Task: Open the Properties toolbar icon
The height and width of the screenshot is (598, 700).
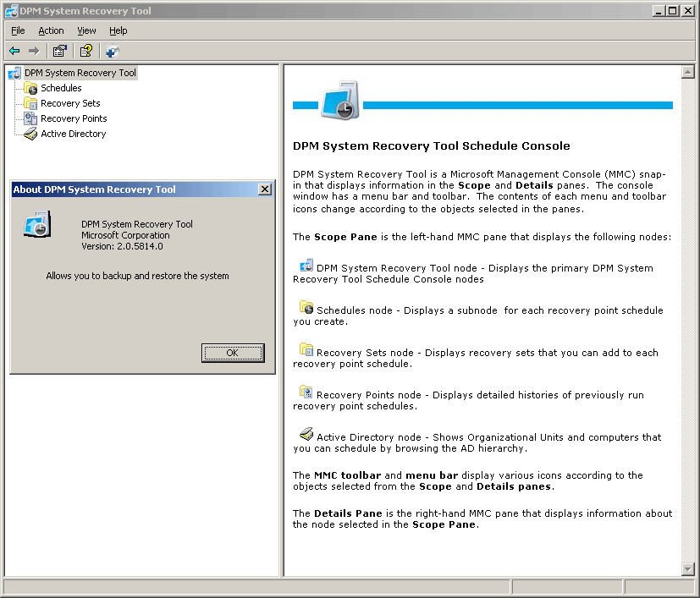Action: (60, 51)
